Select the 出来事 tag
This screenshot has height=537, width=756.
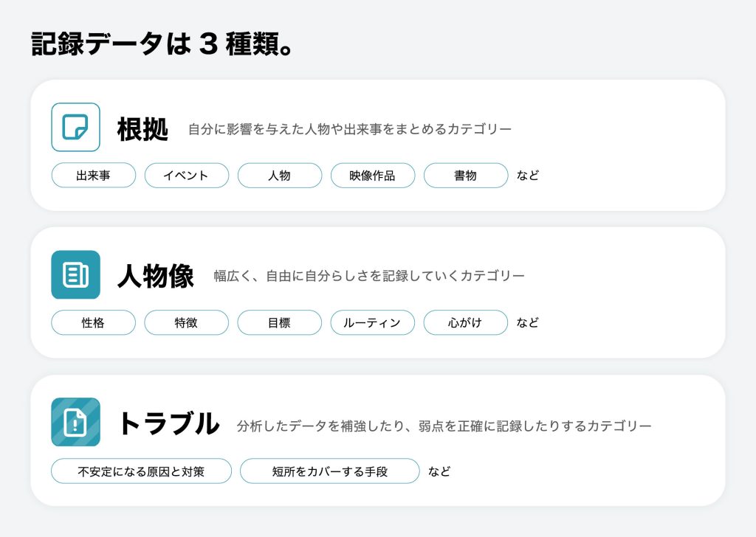93,176
